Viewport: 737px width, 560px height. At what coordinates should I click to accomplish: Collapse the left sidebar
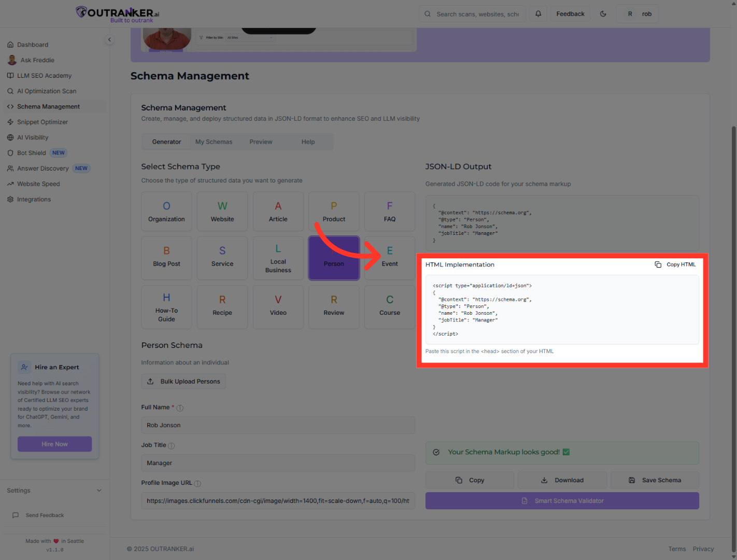tap(109, 40)
